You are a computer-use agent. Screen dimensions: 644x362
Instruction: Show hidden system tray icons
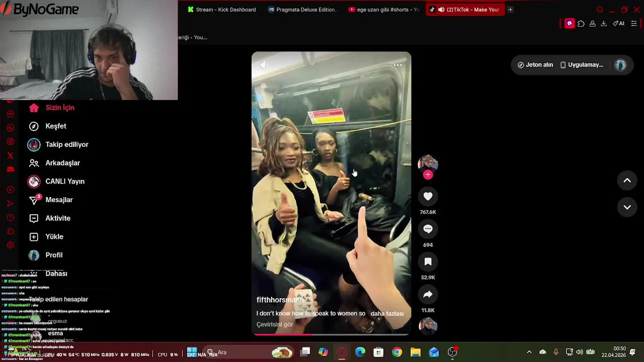[529, 352]
